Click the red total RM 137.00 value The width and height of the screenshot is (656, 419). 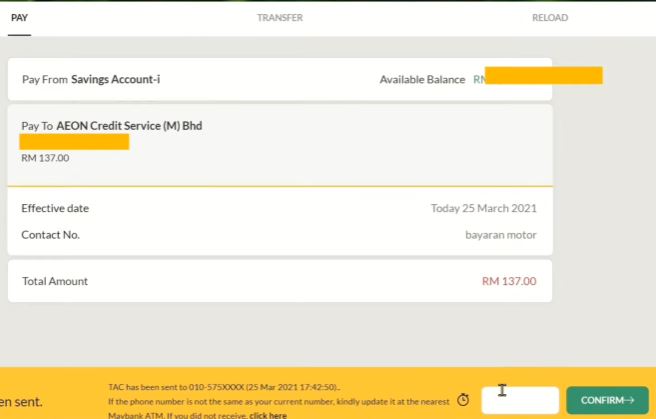tap(509, 281)
